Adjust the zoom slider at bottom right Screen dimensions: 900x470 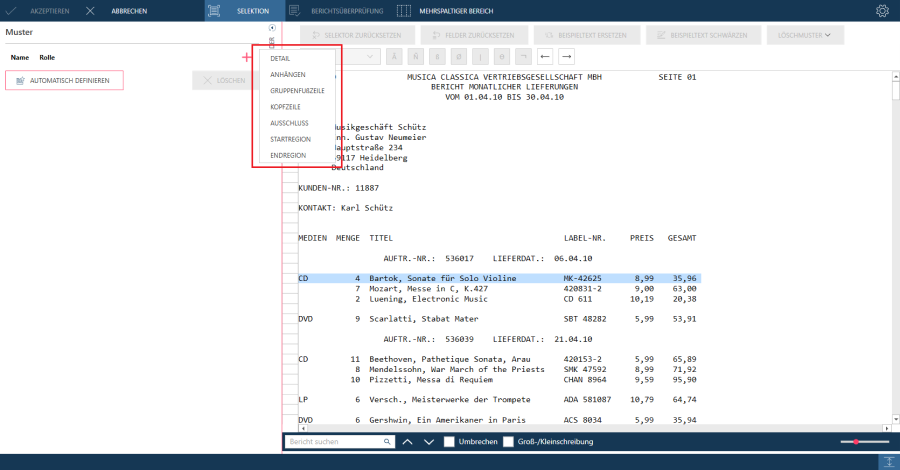[857, 441]
